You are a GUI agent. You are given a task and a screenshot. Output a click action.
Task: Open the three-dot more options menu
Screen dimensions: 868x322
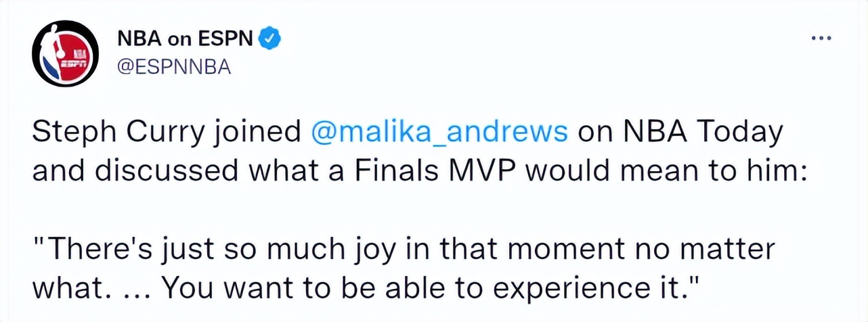(x=821, y=39)
